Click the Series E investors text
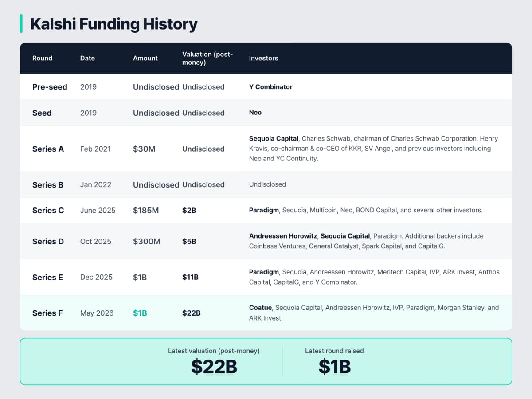The height and width of the screenshot is (399, 532). point(374,277)
